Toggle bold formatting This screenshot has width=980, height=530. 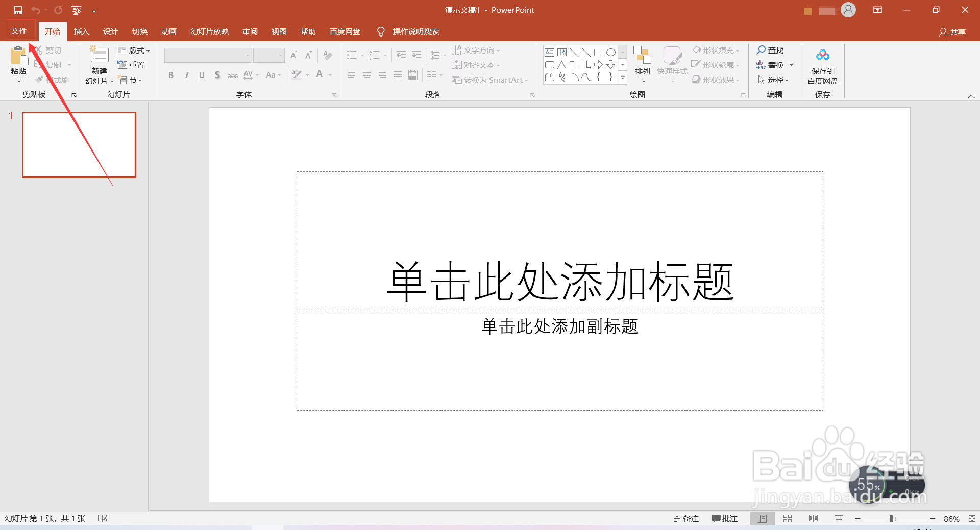(x=171, y=75)
